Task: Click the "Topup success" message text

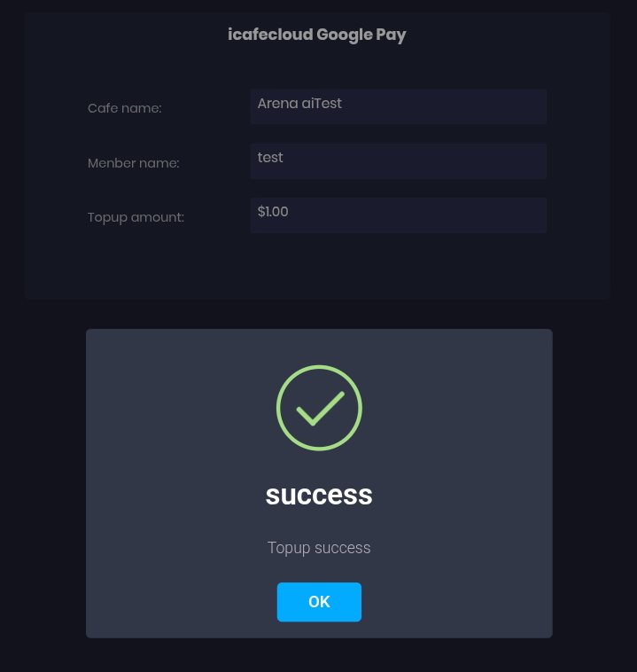Action: pyautogui.click(x=319, y=548)
